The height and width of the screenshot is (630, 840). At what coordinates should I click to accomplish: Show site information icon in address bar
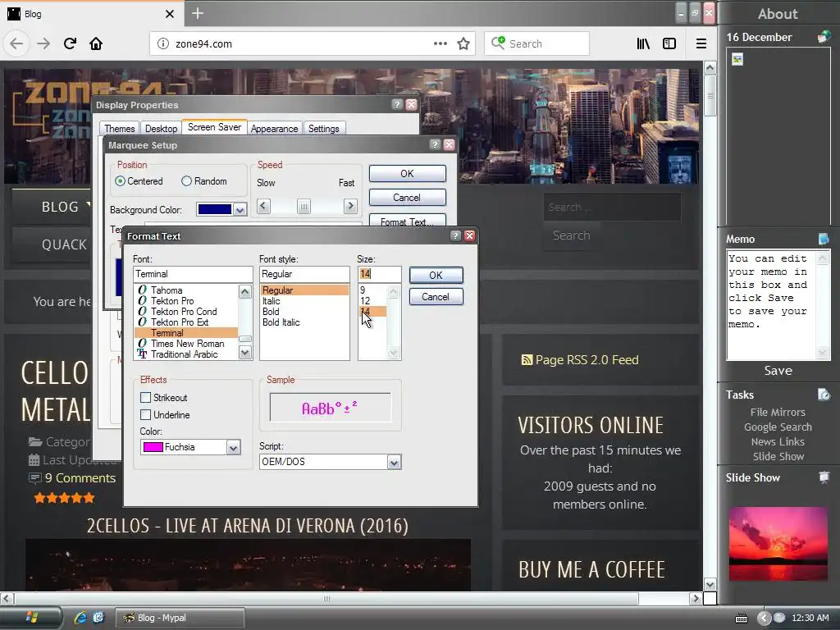click(x=163, y=44)
